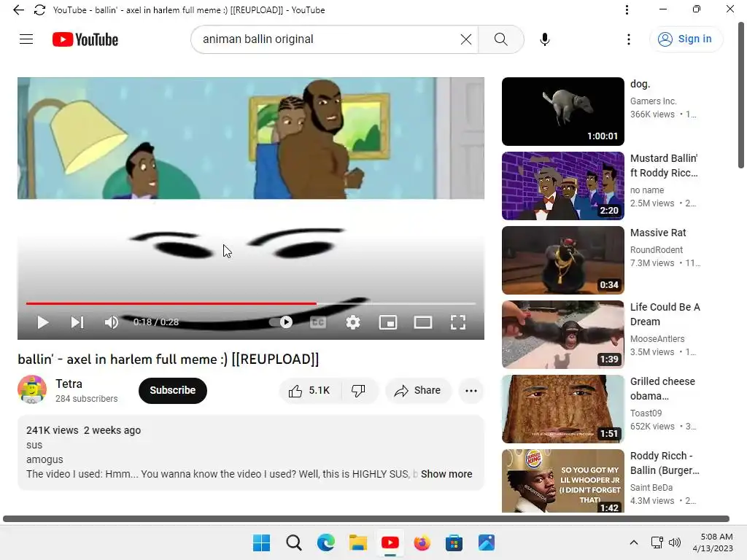
Task: Seek on the video progress bar
Action: coord(251,303)
